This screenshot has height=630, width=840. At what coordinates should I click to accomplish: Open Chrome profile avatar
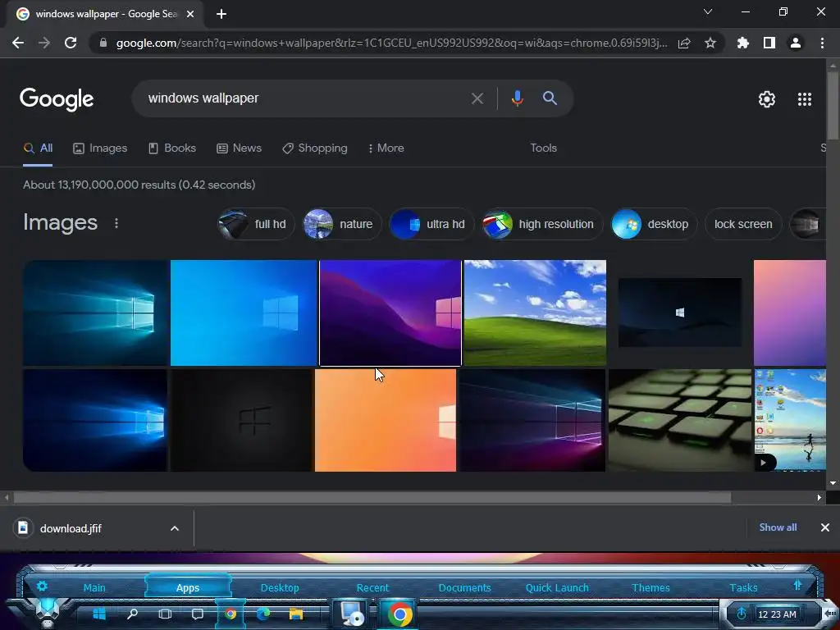pos(796,43)
